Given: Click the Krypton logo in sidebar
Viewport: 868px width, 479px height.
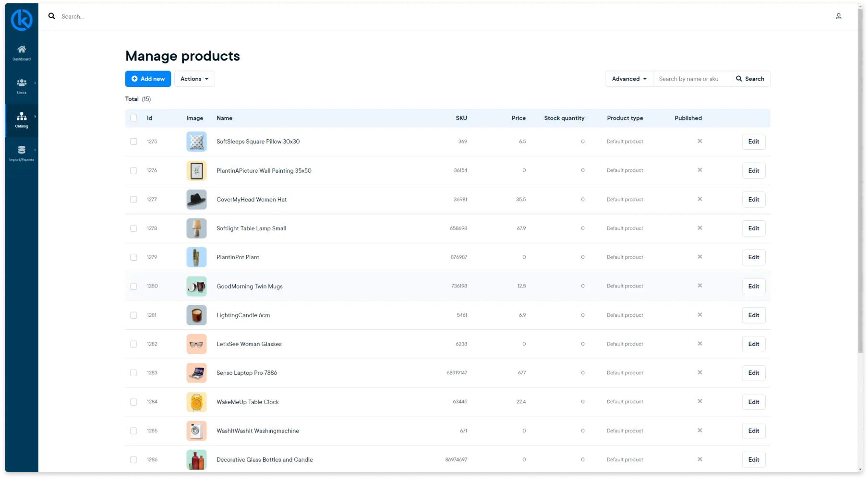Looking at the screenshot, I should [x=22, y=20].
